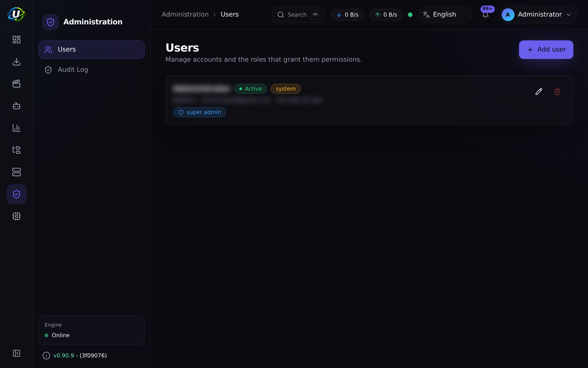Select the Administration shield icon in sidebar
The image size is (588, 368).
16,194
